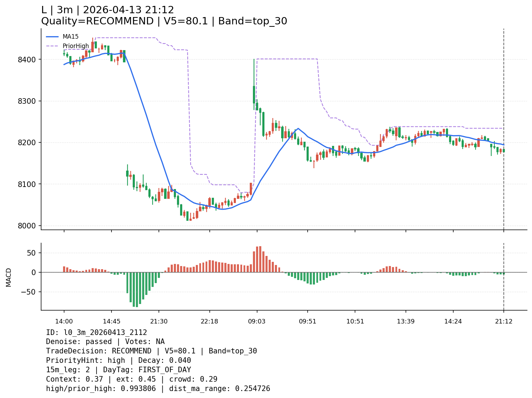Viewport: 532px width, 398px height.
Task: Select the PriorHigh legend label
Action: coord(76,46)
